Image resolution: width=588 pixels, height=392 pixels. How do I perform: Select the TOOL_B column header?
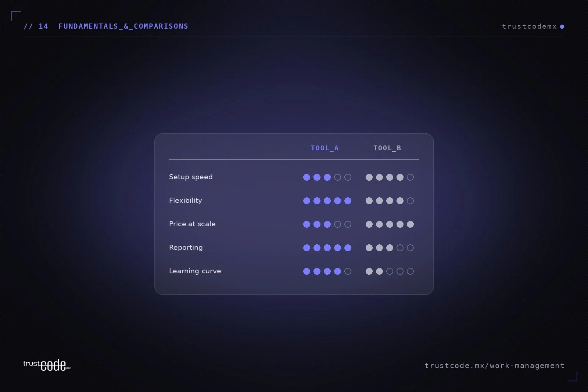coord(387,148)
